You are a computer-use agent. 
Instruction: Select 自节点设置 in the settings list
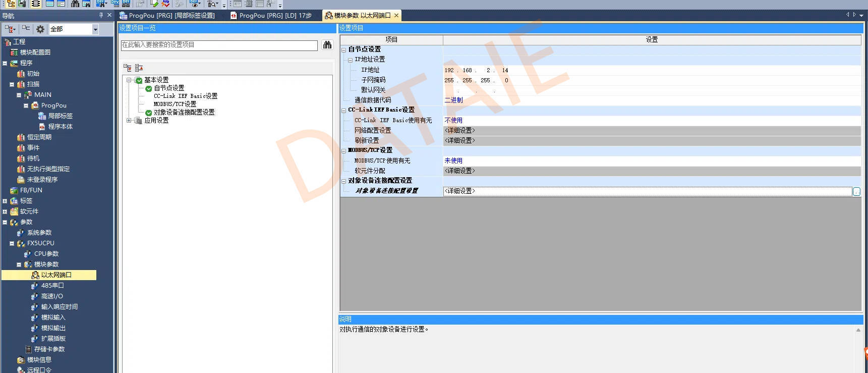pyautogui.click(x=169, y=88)
